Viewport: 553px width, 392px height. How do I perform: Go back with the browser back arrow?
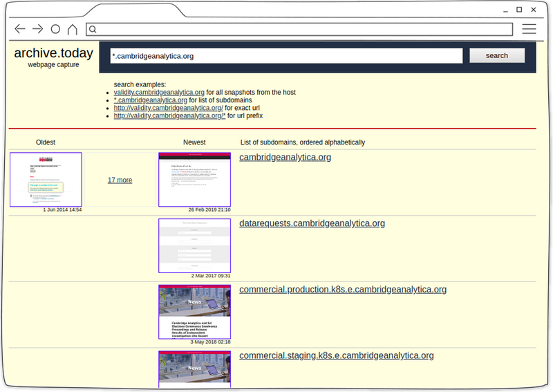(x=20, y=29)
